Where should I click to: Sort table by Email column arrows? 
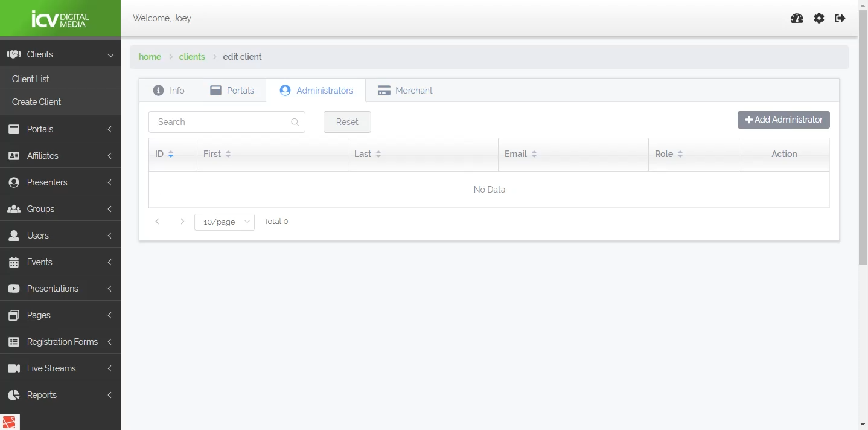click(534, 154)
